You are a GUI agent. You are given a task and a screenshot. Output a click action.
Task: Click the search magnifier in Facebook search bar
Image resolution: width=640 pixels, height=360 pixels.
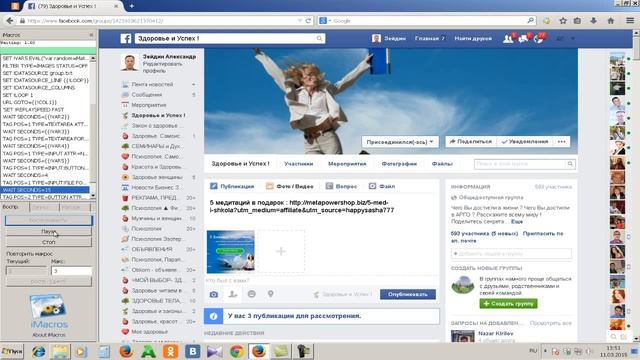coord(320,38)
